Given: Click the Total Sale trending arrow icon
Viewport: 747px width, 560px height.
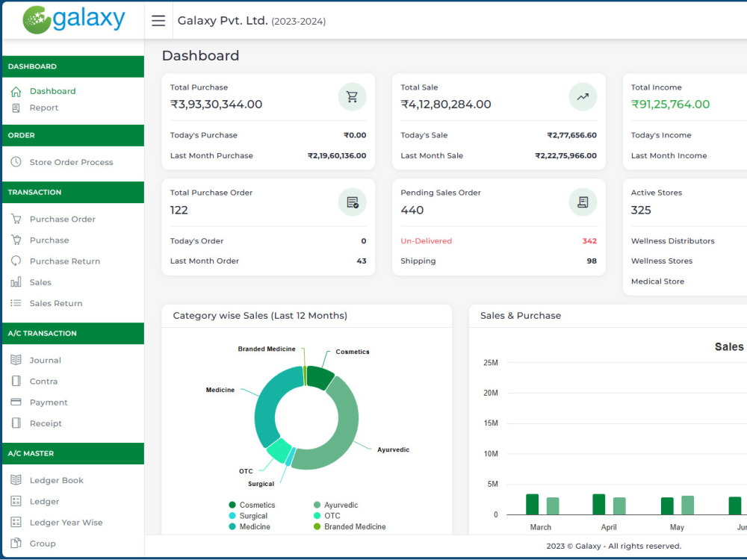Looking at the screenshot, I should pos(583,96).
